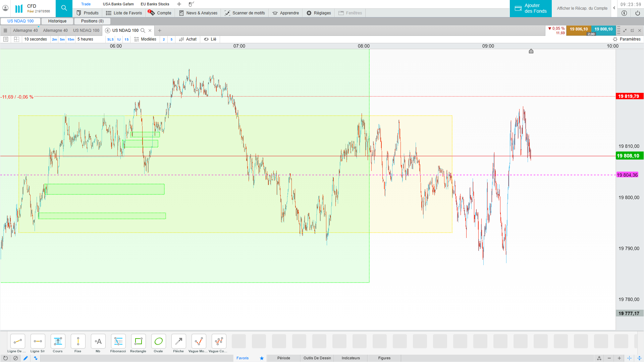Toggle the Lié eye link option

click(210, 39)
